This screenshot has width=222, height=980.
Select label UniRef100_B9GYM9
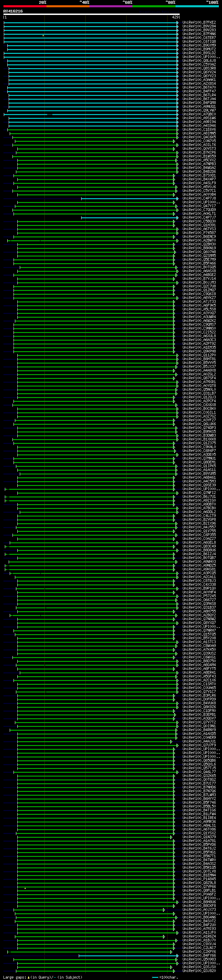click(199, 45)
